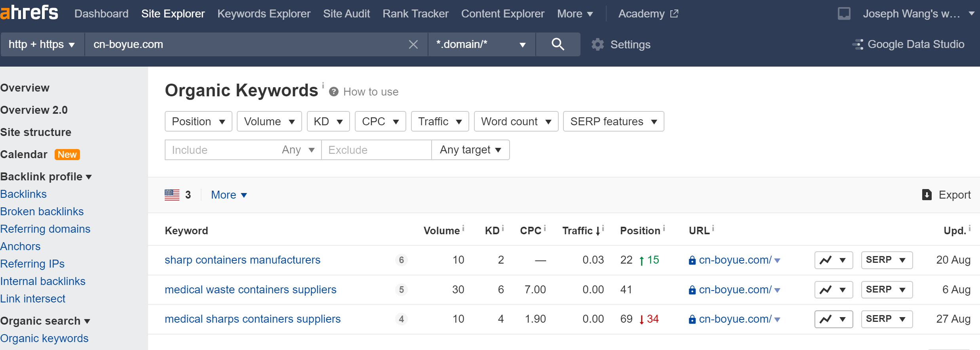Viewport: 980px width, 350px height.
Task: Open the How to use help link
Action: pyautogui.click(x=371, y=92)
